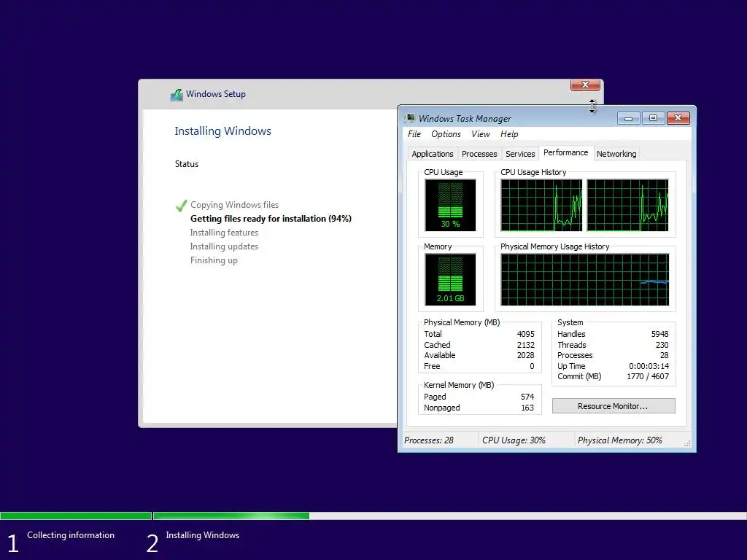
Task: Switch to the Processes tab
Action: click(x=479, y=154)
